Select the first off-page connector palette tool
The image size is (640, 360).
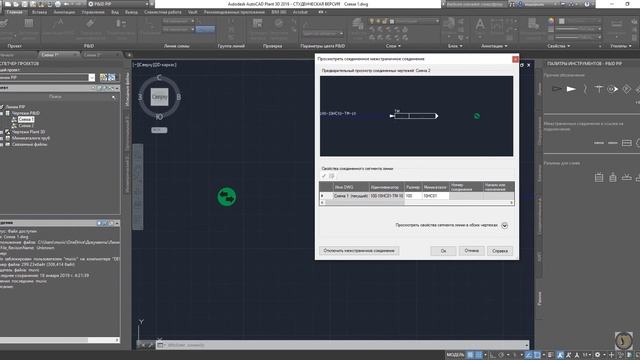pos(599,143)
